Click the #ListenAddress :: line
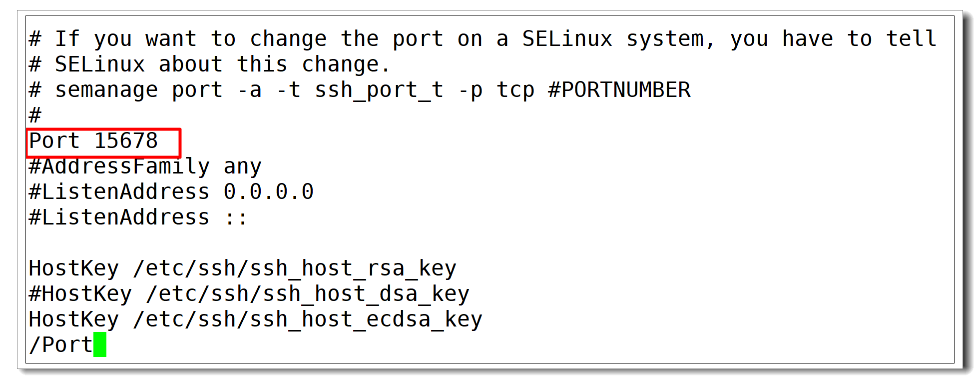 click(x=138, y=217)
